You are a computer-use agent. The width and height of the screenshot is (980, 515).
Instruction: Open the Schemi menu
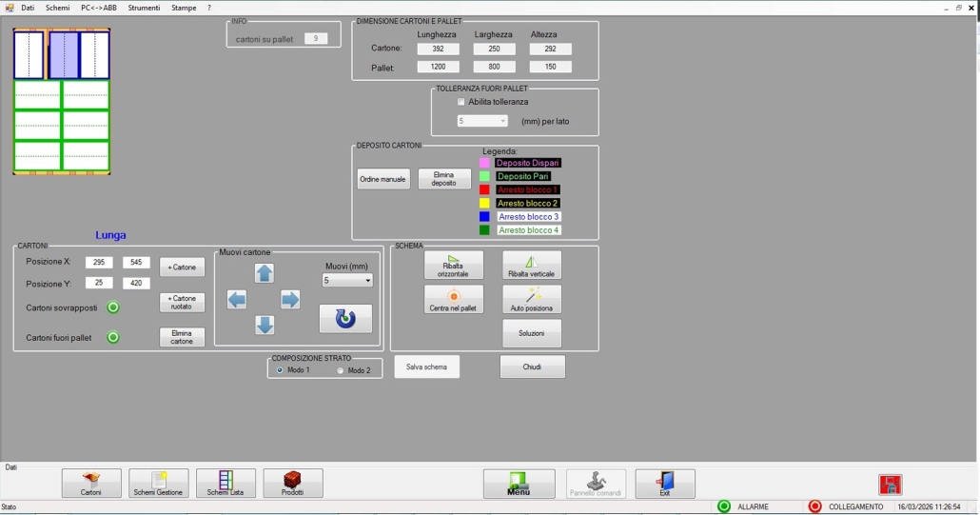57,8
